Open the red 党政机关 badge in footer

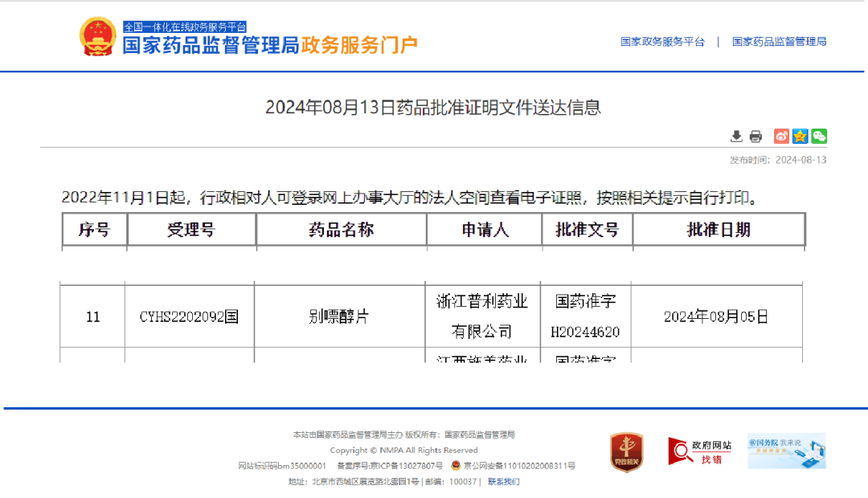[x=626, y=452]
